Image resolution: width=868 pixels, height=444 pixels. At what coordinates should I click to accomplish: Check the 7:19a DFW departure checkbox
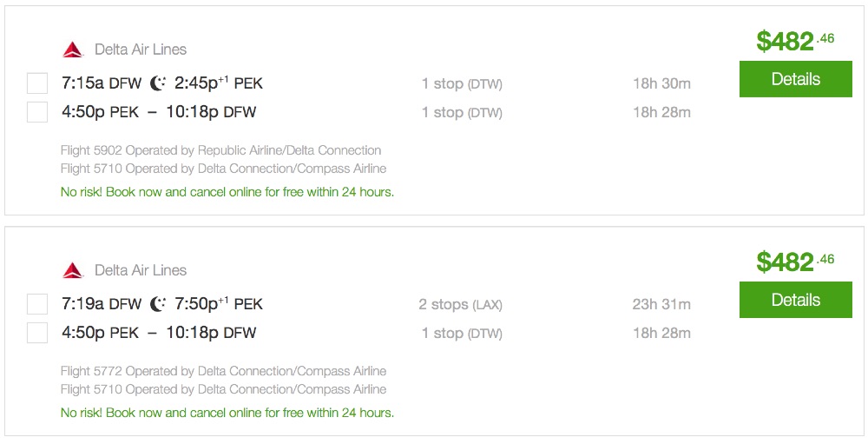click(37, 304)
